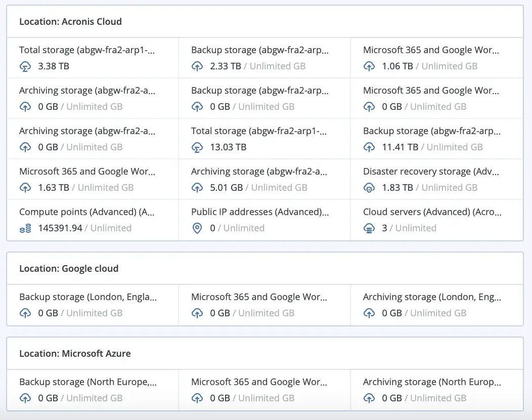This screenshot has height=420, width=532.
Task: Click the Location: Microsoft Azure header
Action: click(x=75, y=354)
